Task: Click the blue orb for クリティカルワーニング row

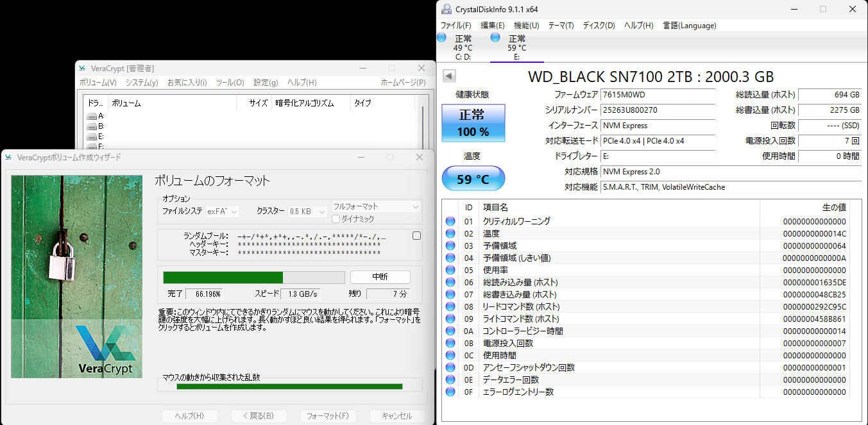Action: pyautogui.click(x=451, y=221)
